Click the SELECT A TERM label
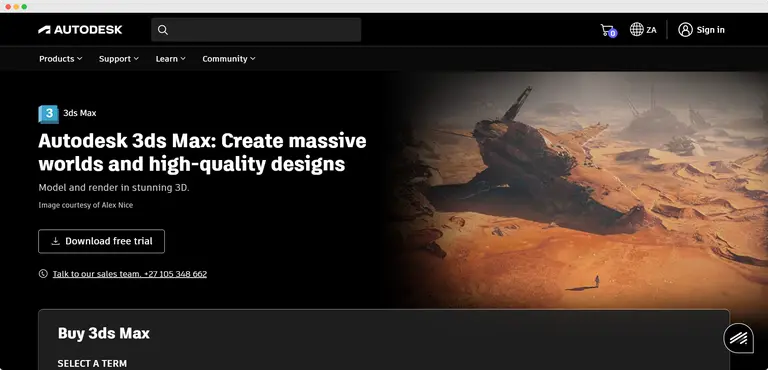Screen dimensions: 768x370 (92, 364)
